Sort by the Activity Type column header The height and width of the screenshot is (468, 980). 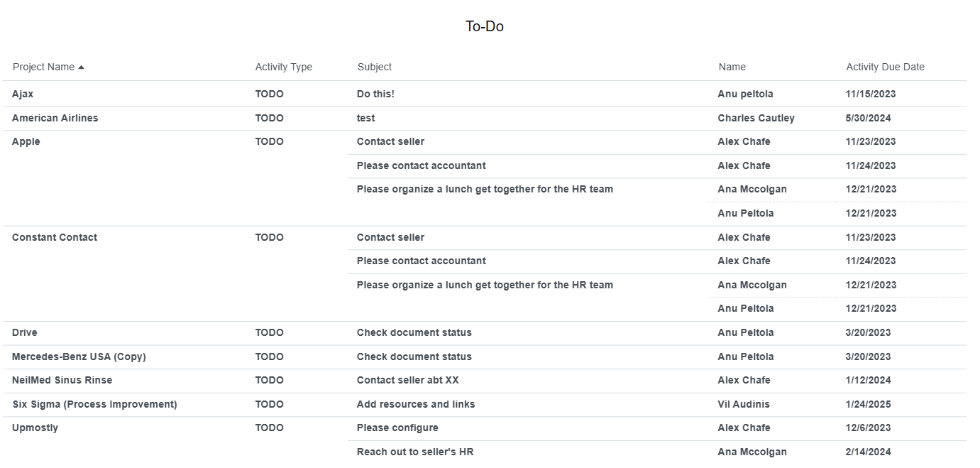(x=284, y=67)
